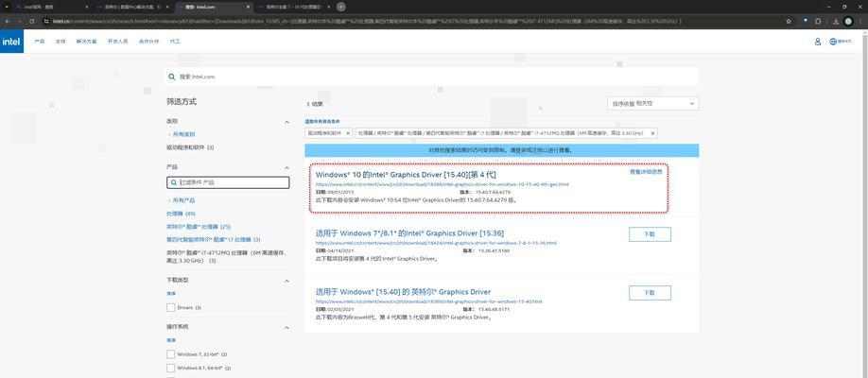Collapse the 类别 filter section

tap(286, 122)
